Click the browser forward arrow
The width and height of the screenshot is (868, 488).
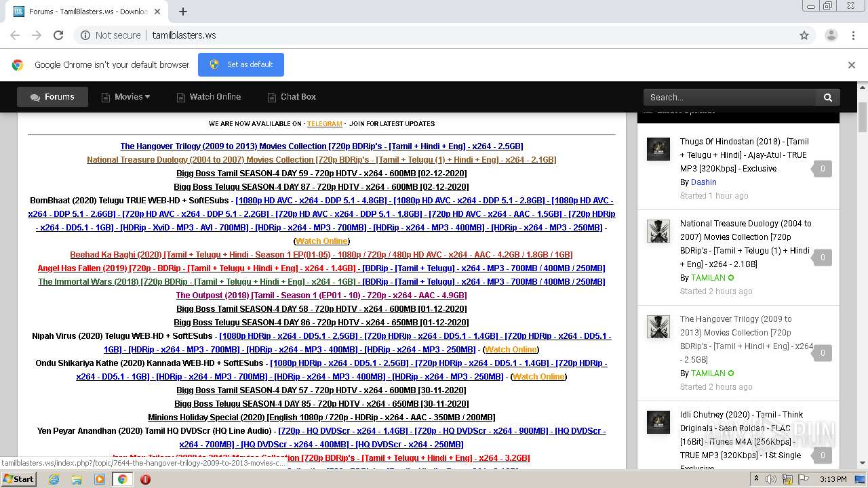[x=37, y=35]
